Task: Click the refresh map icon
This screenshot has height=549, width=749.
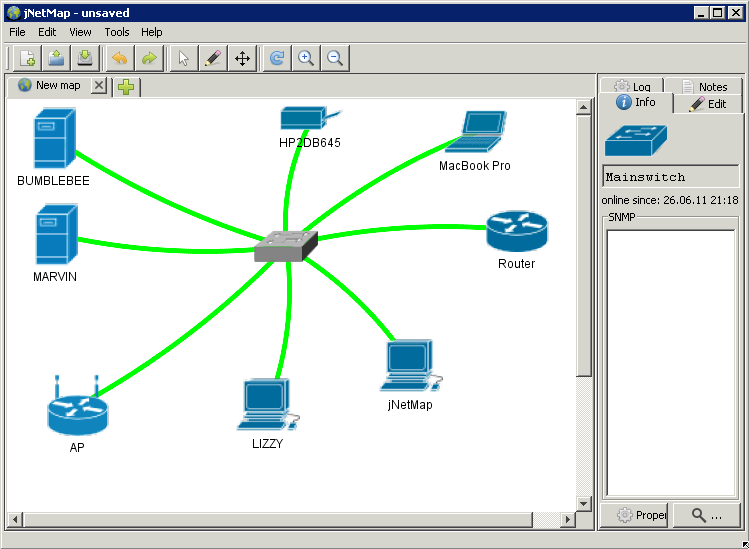Action: pos(277,59)
